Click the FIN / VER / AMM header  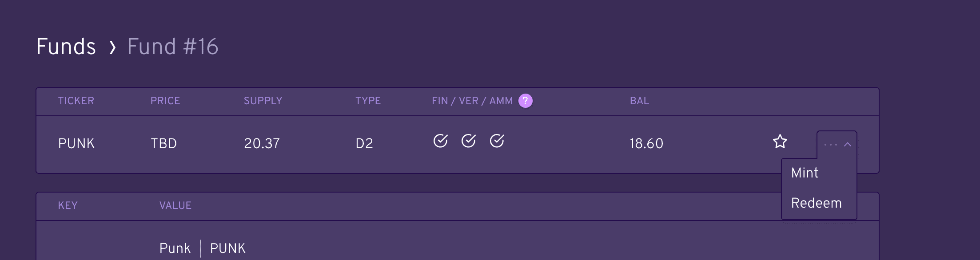[472, 101]
